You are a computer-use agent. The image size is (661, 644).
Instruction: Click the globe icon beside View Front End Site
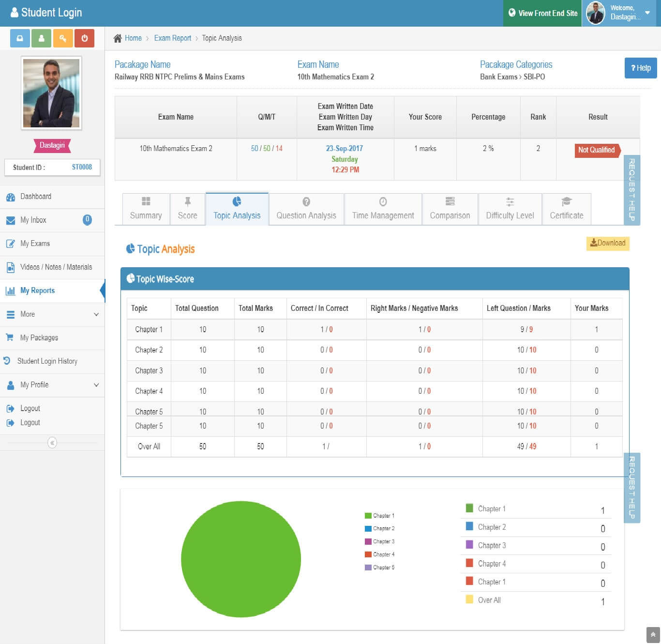512,13
